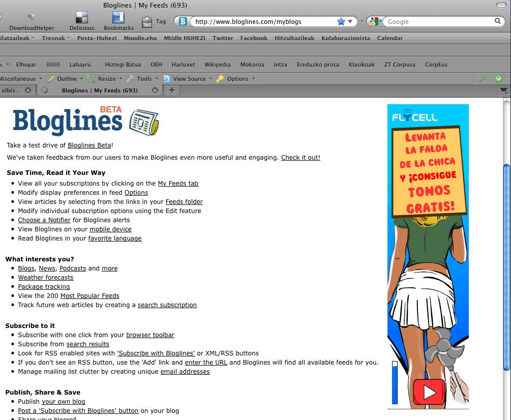Image resolution: width=511 pixels, height=420 pixels.
Task: Open the DownloadHelper toolbar icon
Action: 31,17
